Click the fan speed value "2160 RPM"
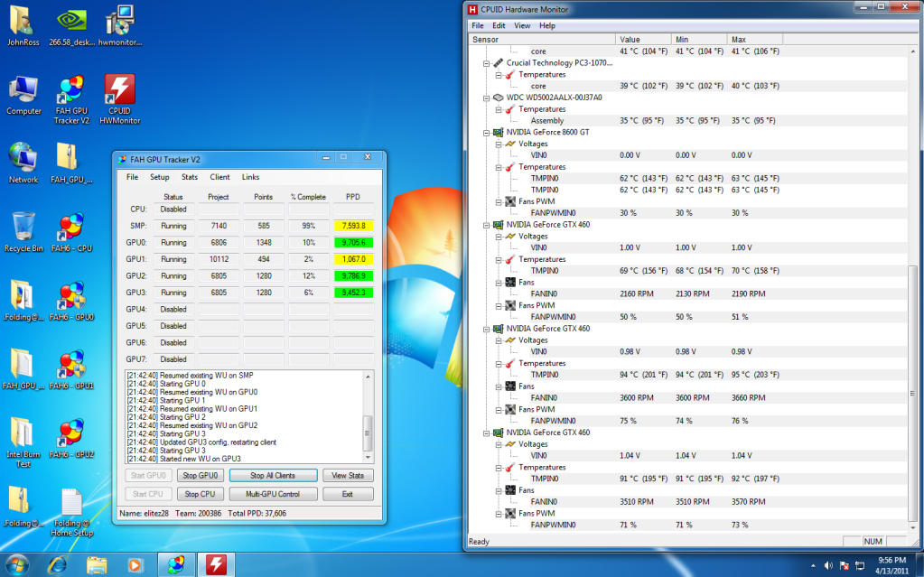 click(637, 293)
